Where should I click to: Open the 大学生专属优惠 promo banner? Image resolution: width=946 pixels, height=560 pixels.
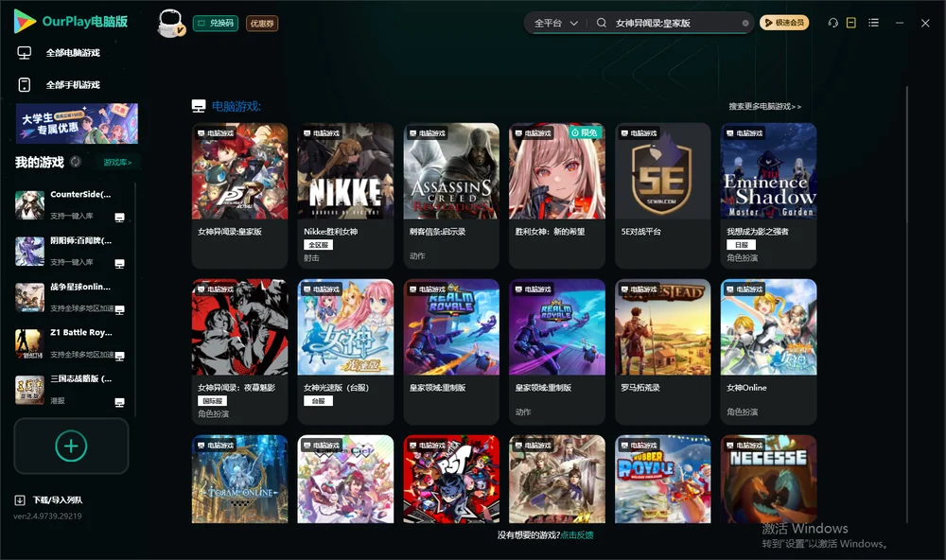coord(77,123)
